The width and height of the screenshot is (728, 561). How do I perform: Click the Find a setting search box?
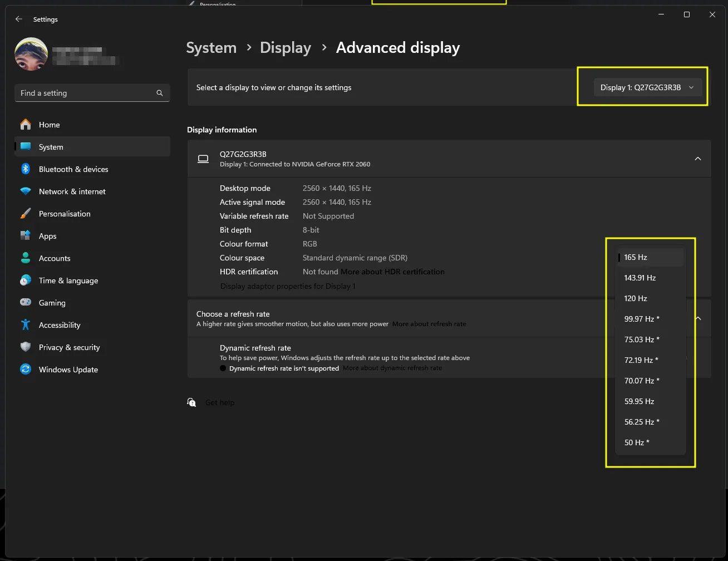tap(92, 93)
